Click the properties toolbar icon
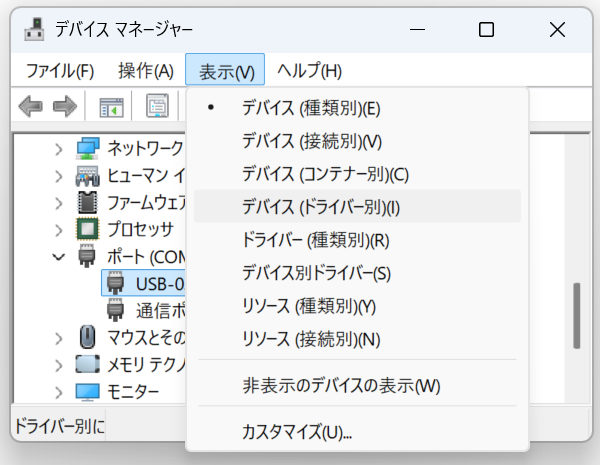Screen dimensions: 600x465 157,106
